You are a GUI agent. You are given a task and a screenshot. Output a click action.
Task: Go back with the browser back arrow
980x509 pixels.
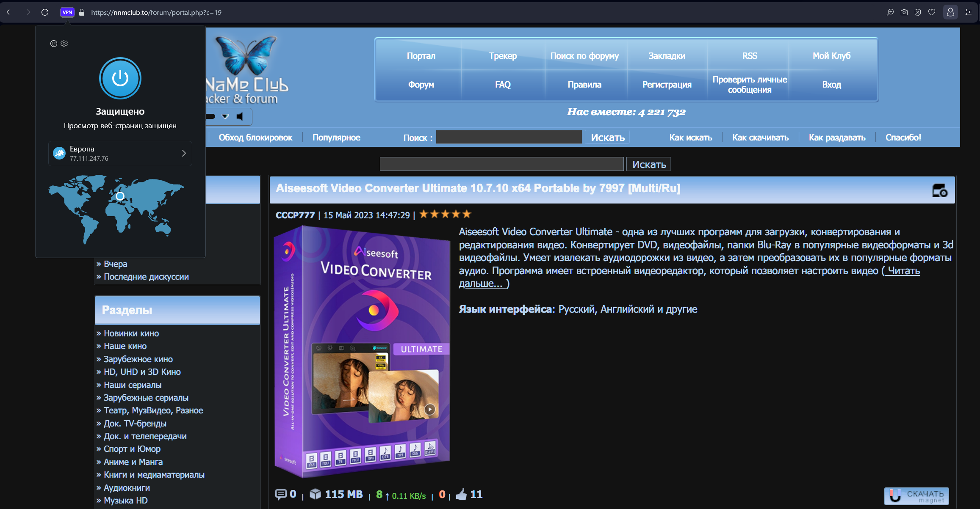point(8,12)
